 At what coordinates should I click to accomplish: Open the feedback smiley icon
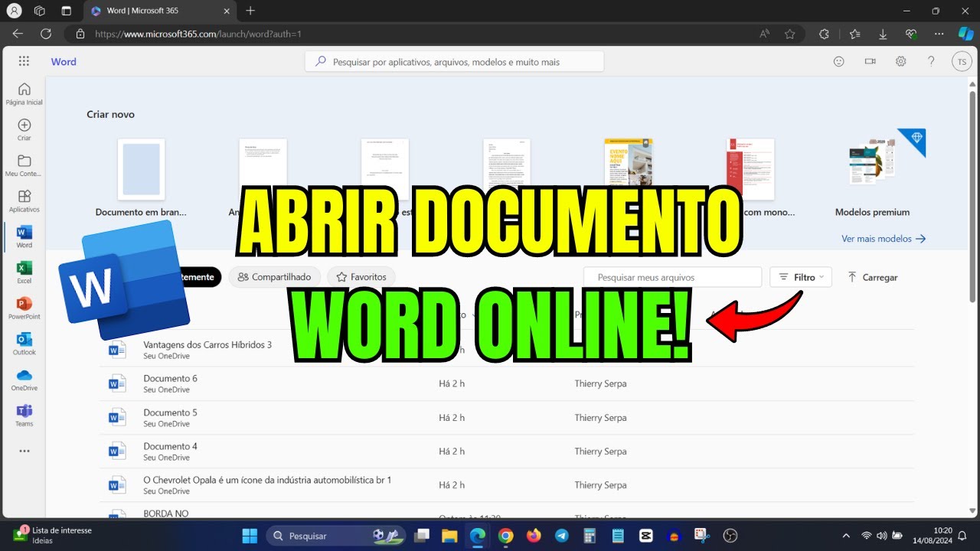click(838, 62)
